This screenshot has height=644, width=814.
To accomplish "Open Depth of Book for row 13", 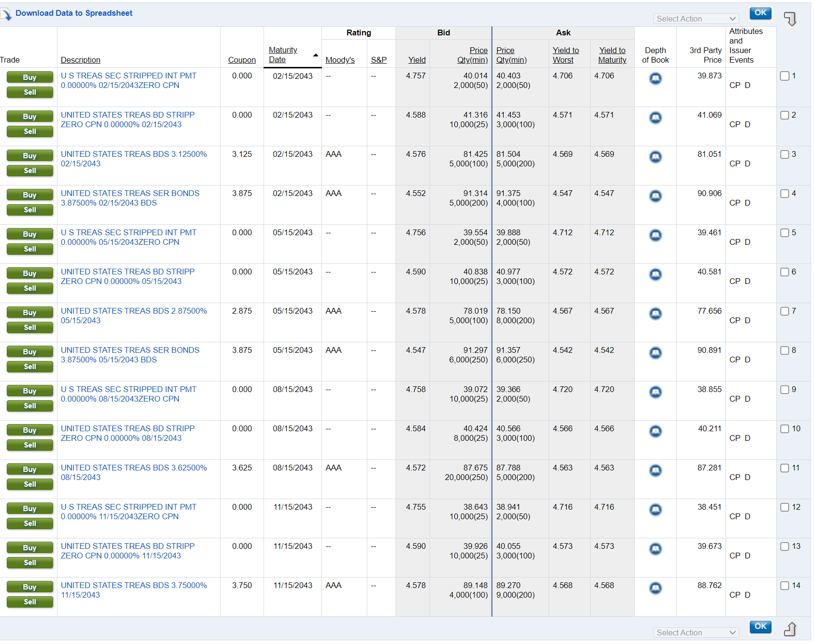I will [655, 549].
